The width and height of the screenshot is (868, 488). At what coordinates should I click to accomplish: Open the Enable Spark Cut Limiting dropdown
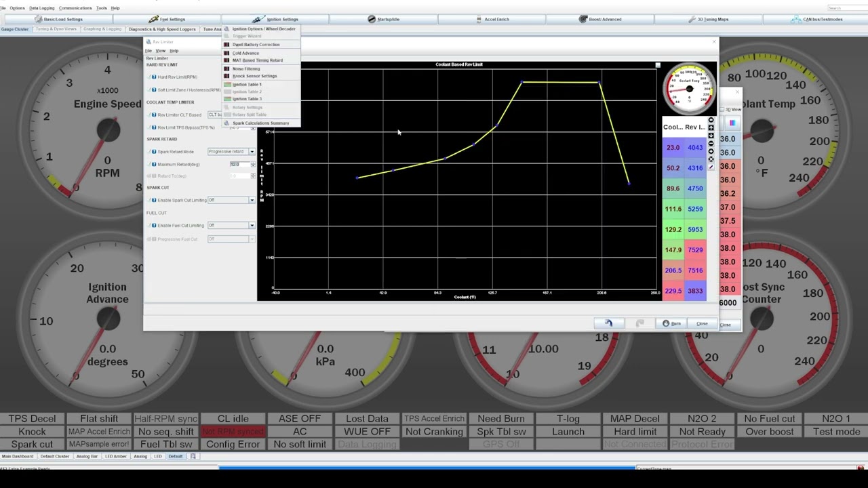pyautogui.click(x=252, y=200)
